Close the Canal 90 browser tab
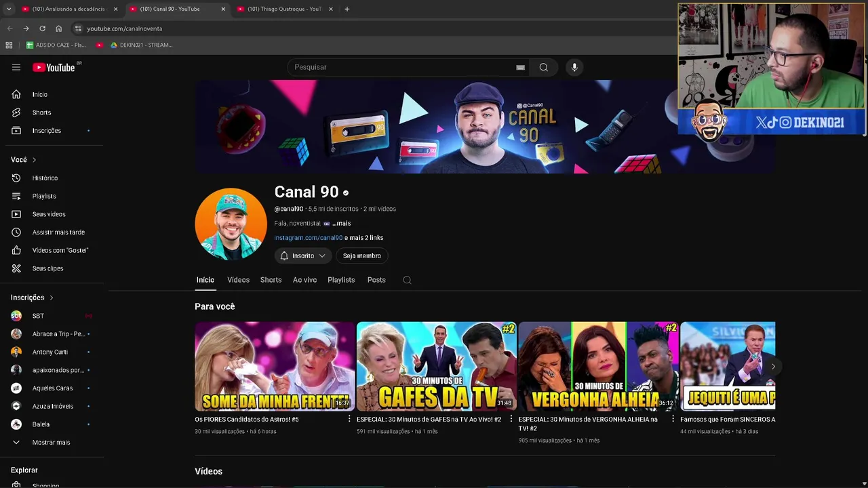The image size is (868, 488). (223, 9)
